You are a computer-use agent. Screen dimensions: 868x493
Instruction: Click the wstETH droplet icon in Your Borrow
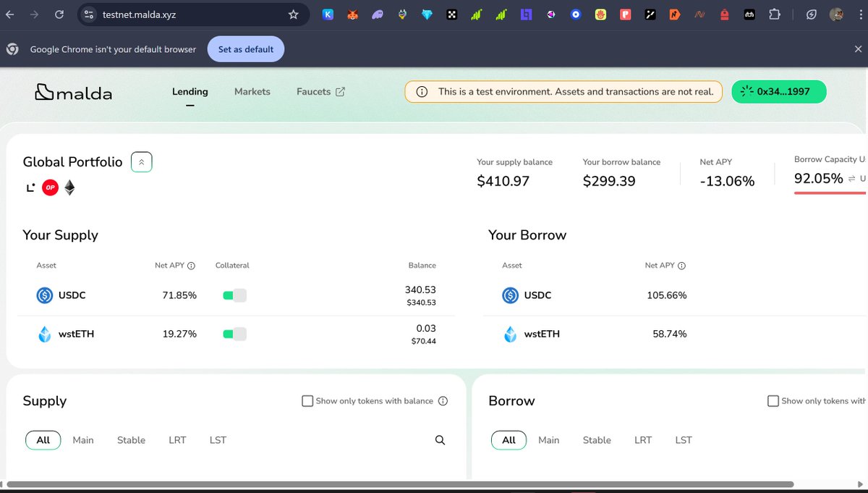(x=511, y=334)
